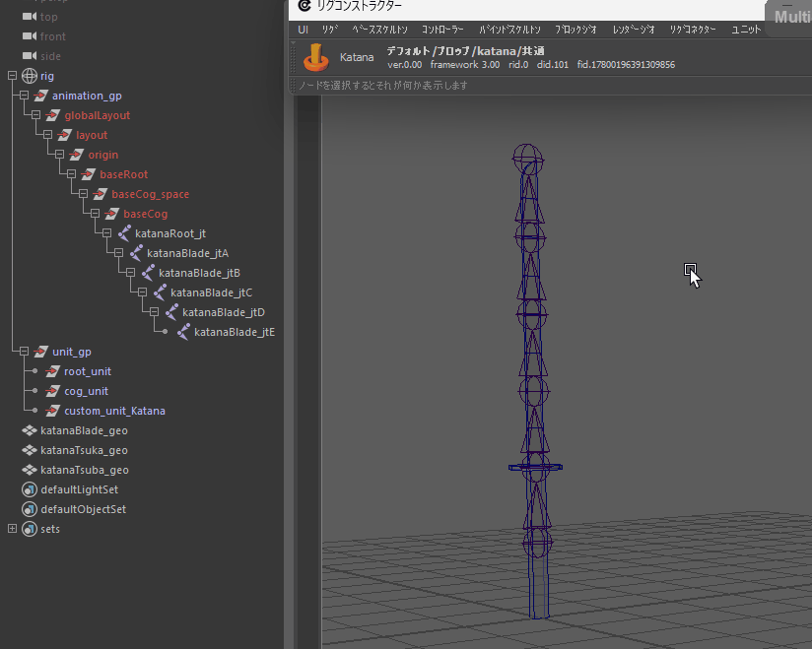Click the transform icon next to globalLayout
Viewport: 812px width, 649px height.
[53, 115]
